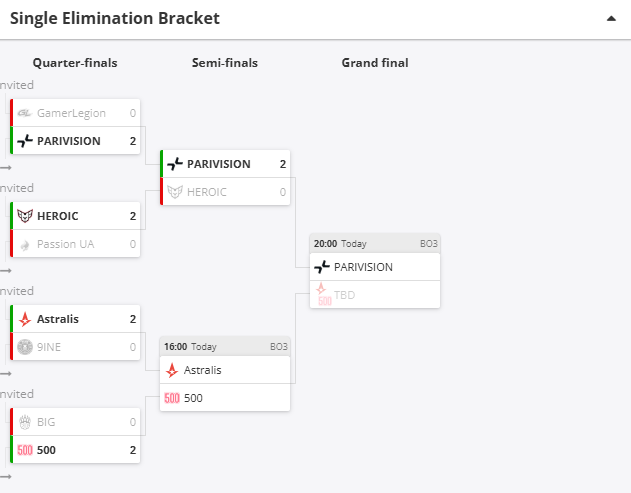Click PARIVISION logo in quarter-finals

[x=25, y=141]
